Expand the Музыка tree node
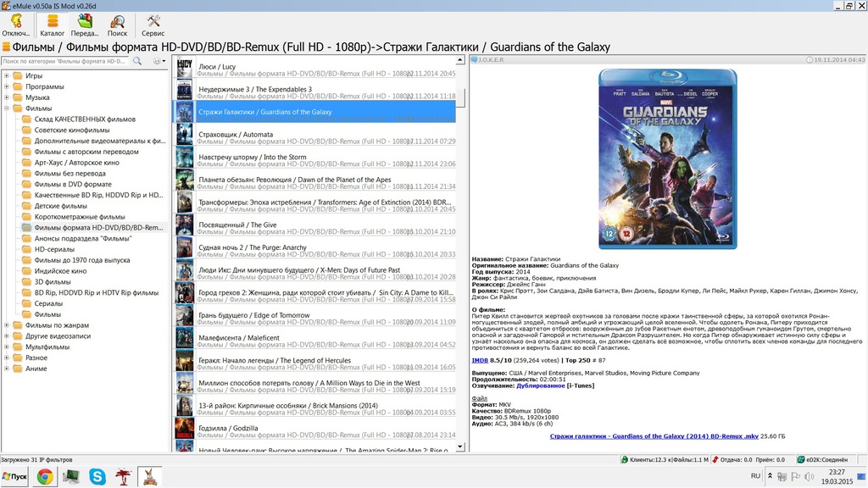Viewport: 868px width, 488px height. pyautogui.click(x=7, y=97)
